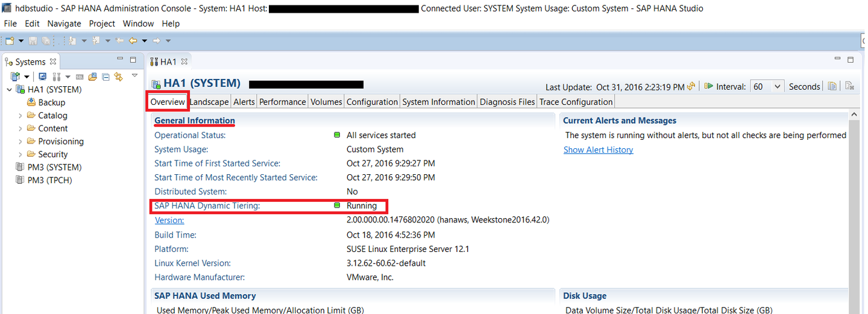Switch to the Diagnosis Files tab
The image size is (868, 314).
(508, 102)
